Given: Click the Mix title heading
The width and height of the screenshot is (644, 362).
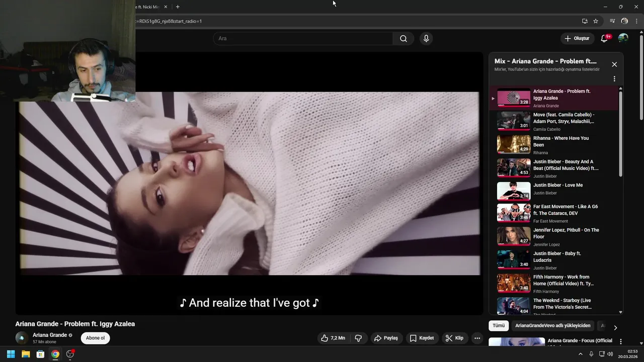Looking at the screenshot, I should [545, 61].
